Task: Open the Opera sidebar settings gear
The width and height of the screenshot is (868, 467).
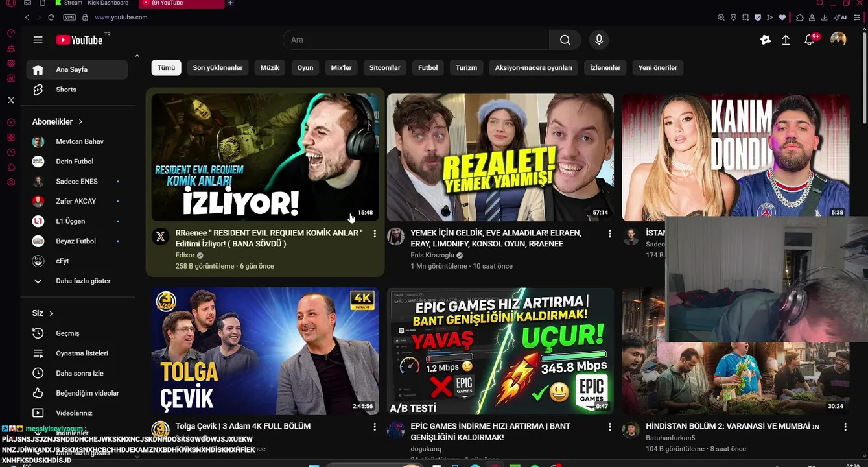Action: click(x=11, y=182)
